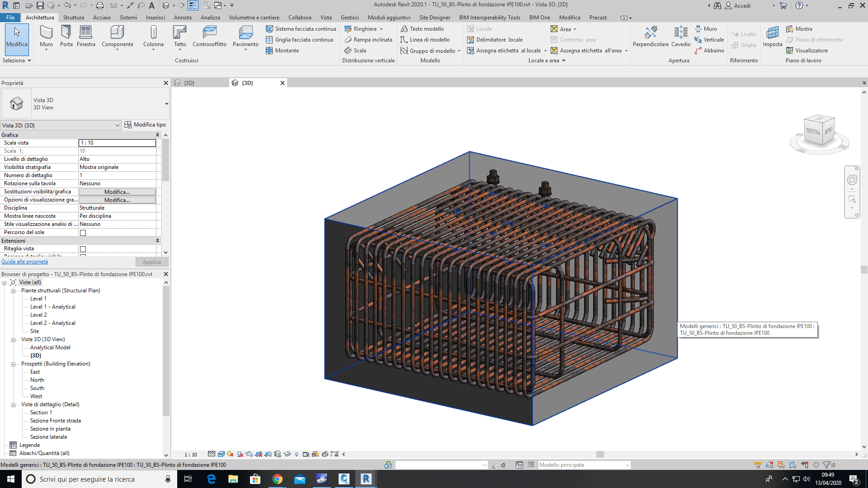Open the Modello principale dropdown
Viewport: 868px width, 488px height.
(x=627, y=465)
